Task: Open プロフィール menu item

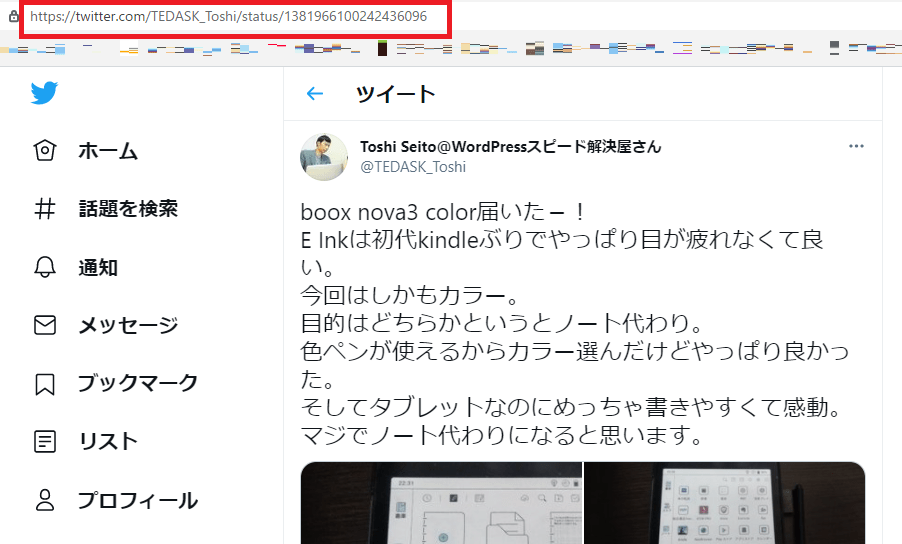Action: (138, 500)
